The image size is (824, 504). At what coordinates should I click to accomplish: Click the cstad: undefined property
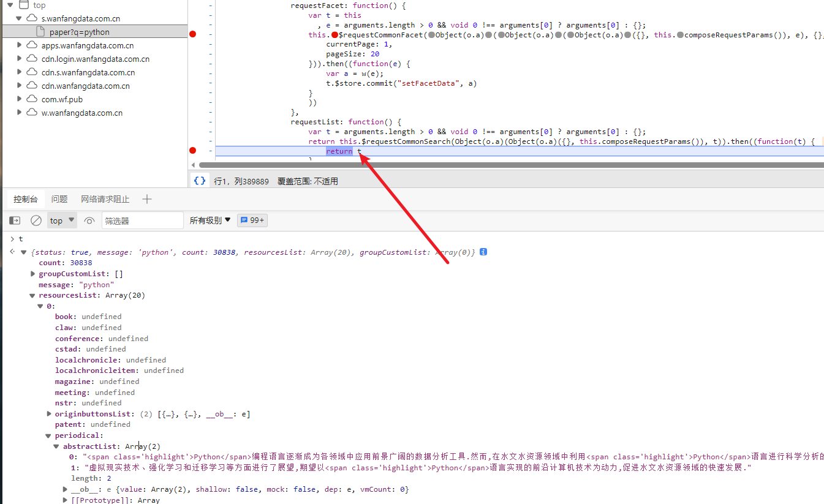click(91, 349)
